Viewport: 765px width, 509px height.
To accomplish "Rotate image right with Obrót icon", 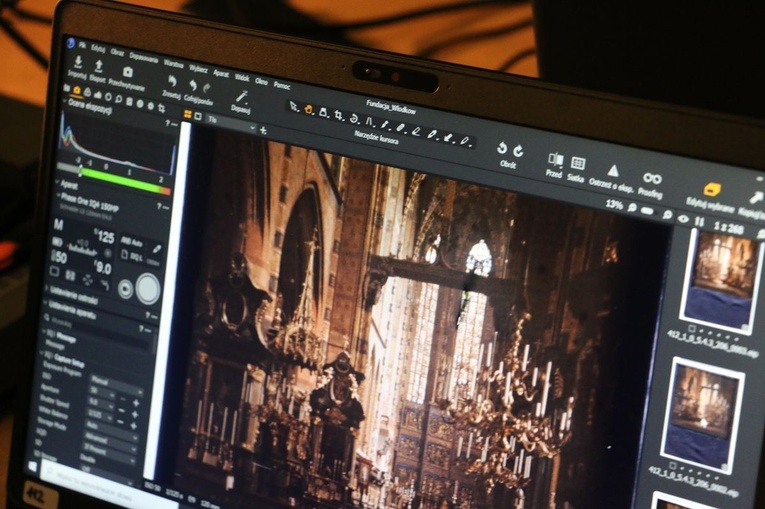I will coord(518,151).
